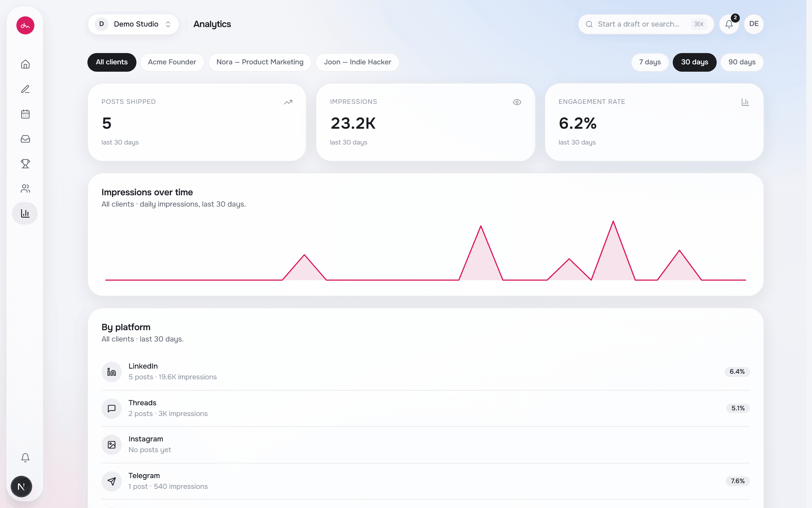Click the ENGAGEMENT RATE card label

[x=592, y=102]
